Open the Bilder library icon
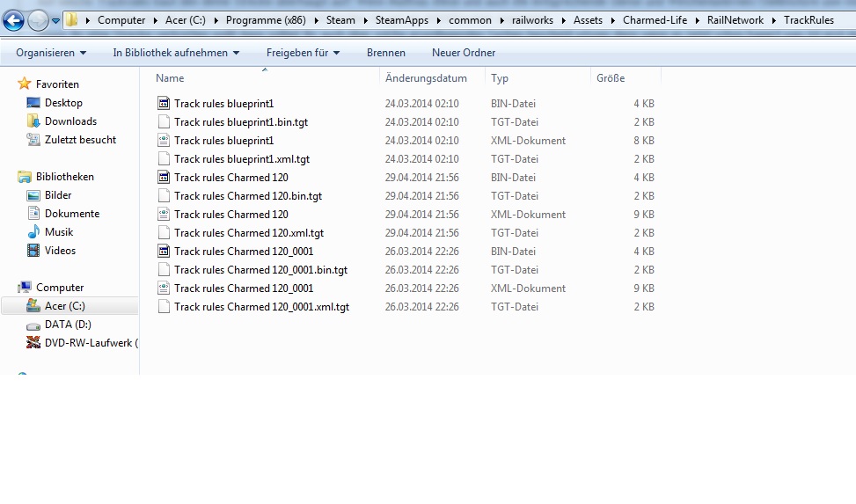Image resolution: width=856 pixels, height=504 pixels. [33, 195]
